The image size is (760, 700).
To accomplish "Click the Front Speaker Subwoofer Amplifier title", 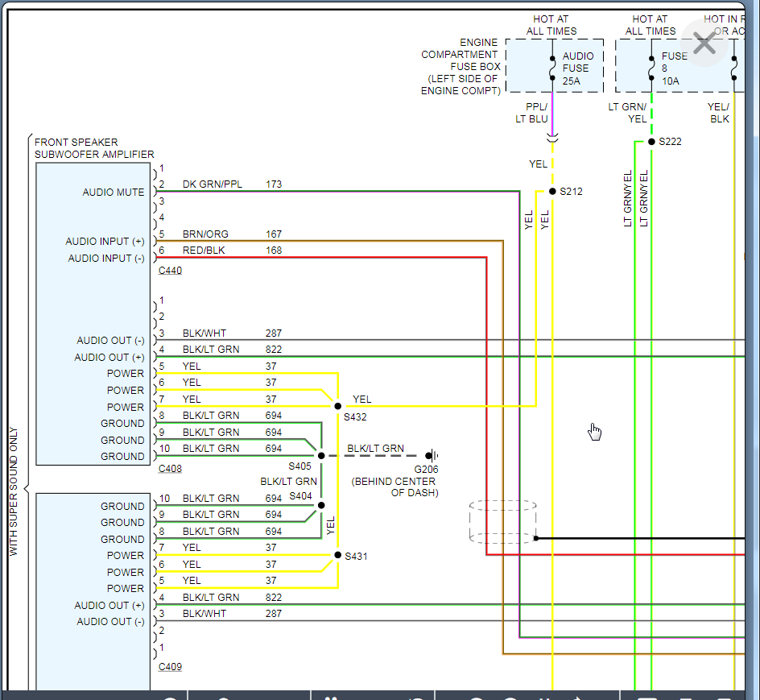I will click(x=94, y=148).
